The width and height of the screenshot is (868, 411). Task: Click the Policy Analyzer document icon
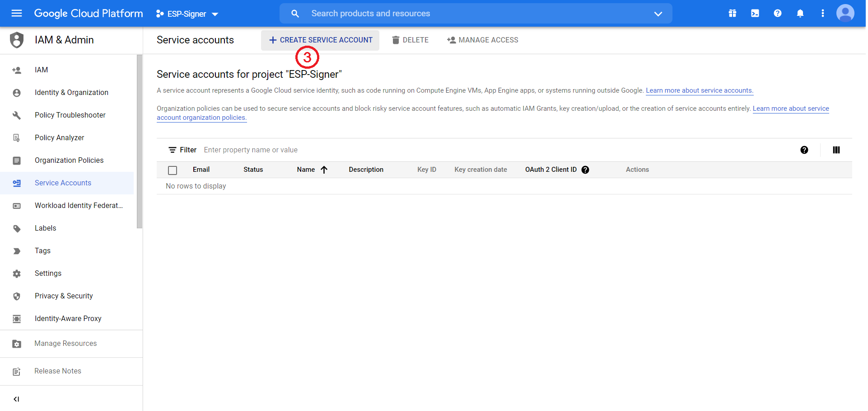pos(17,138)
